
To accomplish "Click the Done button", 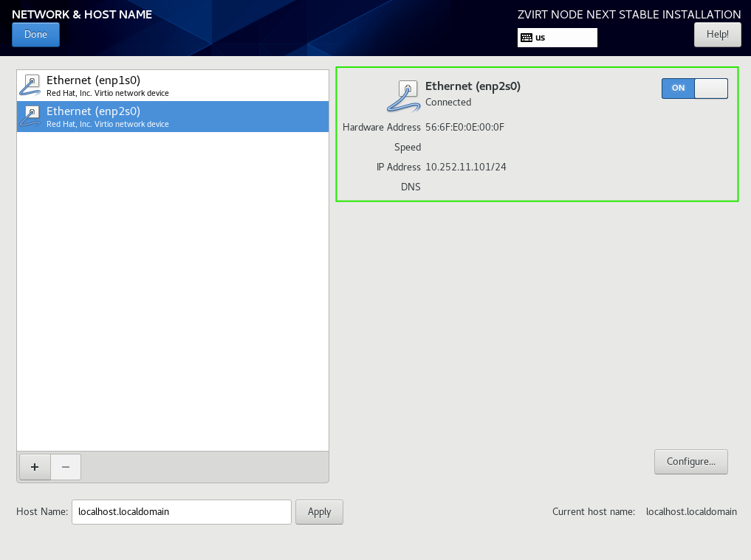I will point(35,35).
